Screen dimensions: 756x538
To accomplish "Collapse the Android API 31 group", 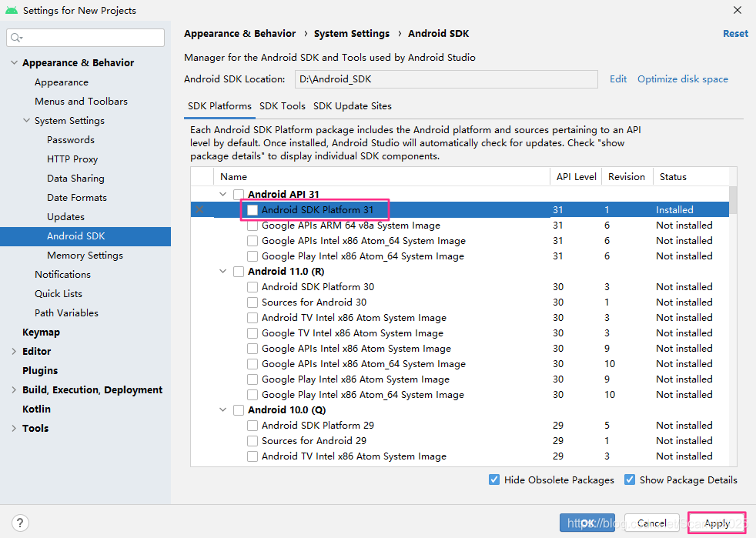I will [x=222, y=194].
